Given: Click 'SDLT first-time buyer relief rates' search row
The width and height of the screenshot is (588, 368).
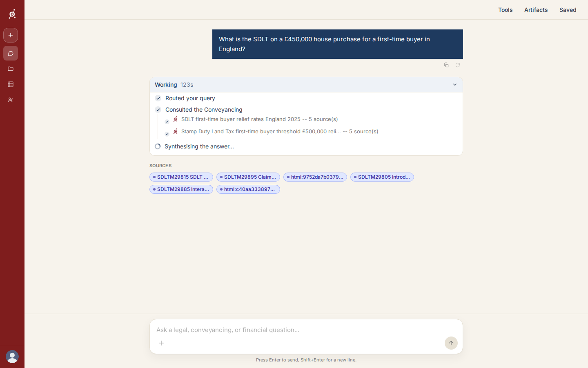Looking at the screenshot, I should pyautogui.click(x=260, y=119).
